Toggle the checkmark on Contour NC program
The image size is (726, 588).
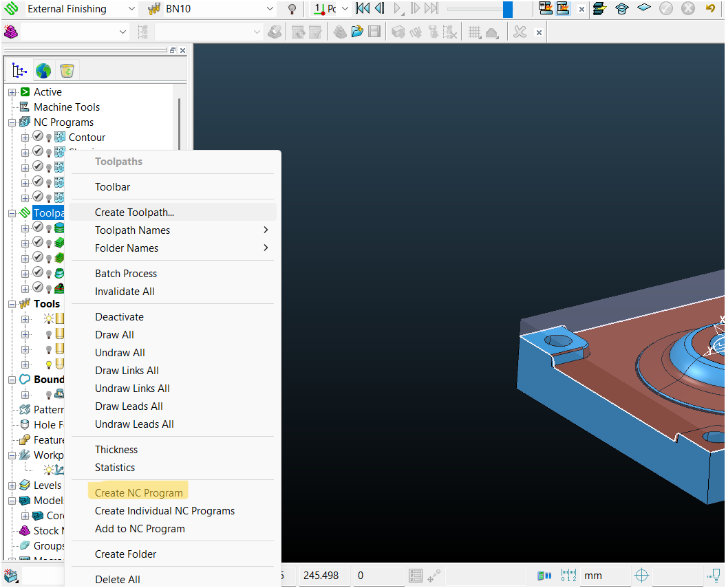38,136
